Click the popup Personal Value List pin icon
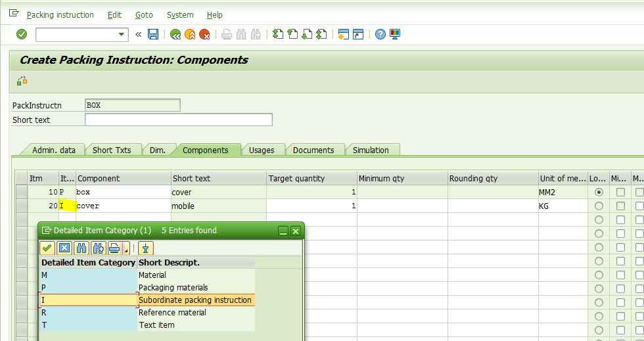Screen dimensions: 644x341 click(145, 248)
